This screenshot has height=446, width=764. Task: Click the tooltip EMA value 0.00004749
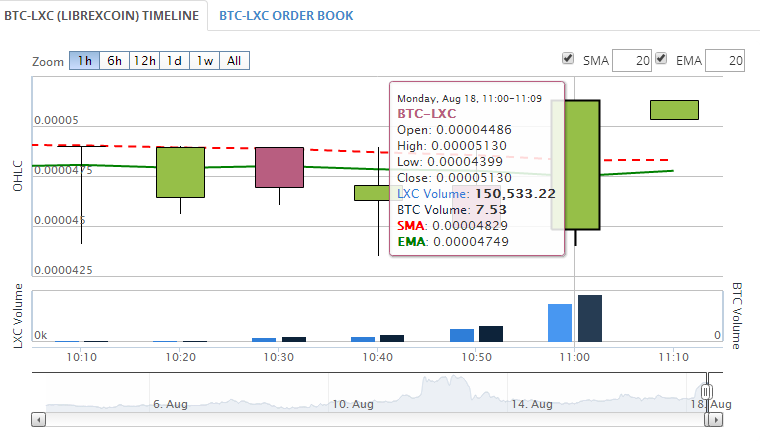(x=471, y=242)
